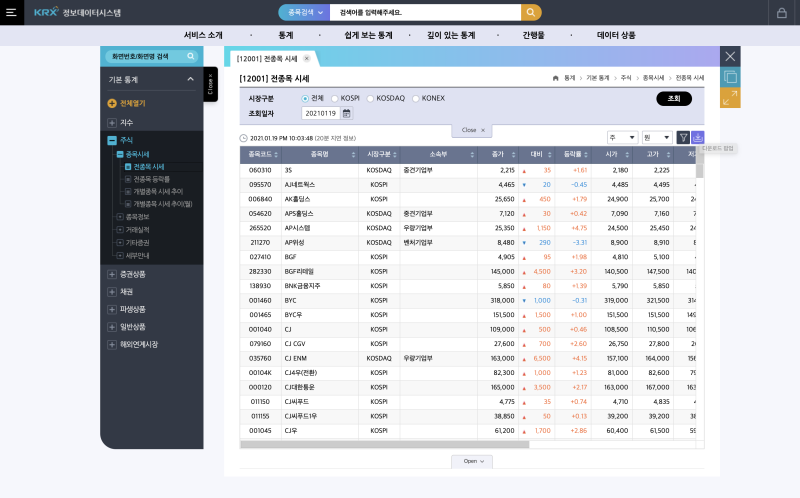Sort by 고가 column arrows
This screenshot has width=800, height=498.
(x=668, y=155)
